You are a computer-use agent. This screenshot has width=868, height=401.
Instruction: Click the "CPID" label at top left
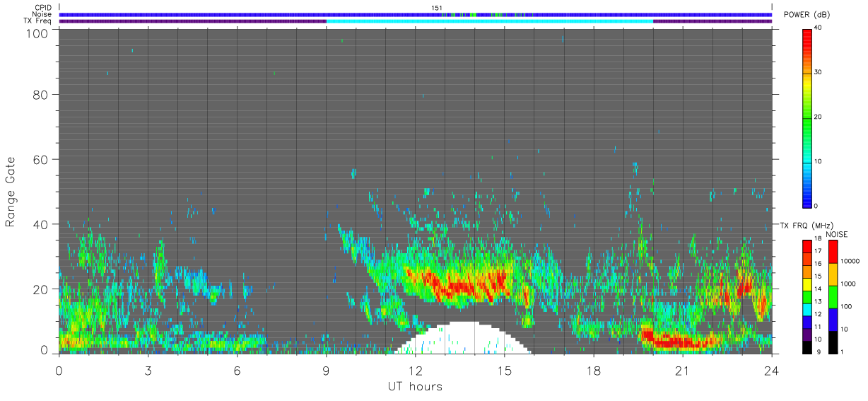[43, 8]
